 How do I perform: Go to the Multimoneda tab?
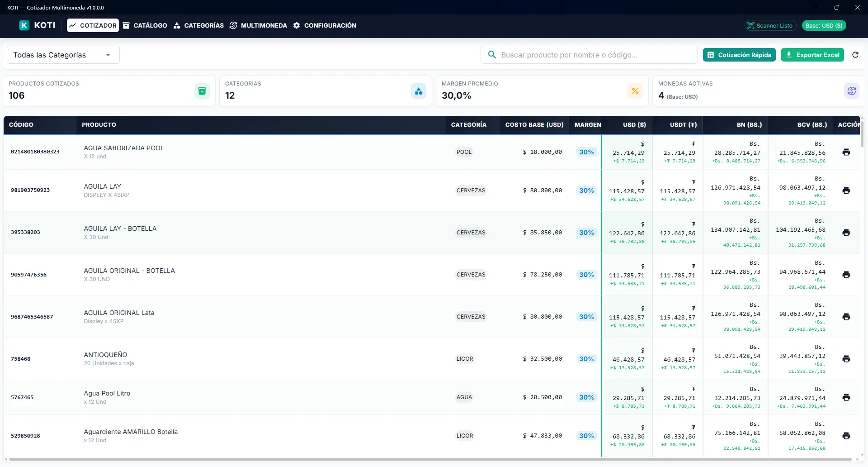258,25
